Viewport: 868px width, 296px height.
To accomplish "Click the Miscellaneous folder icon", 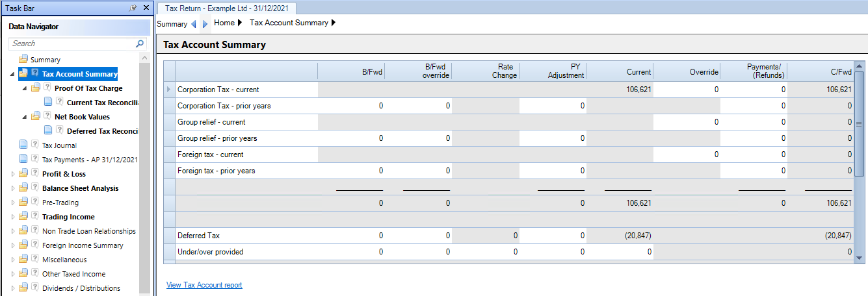I will point(23,259).
